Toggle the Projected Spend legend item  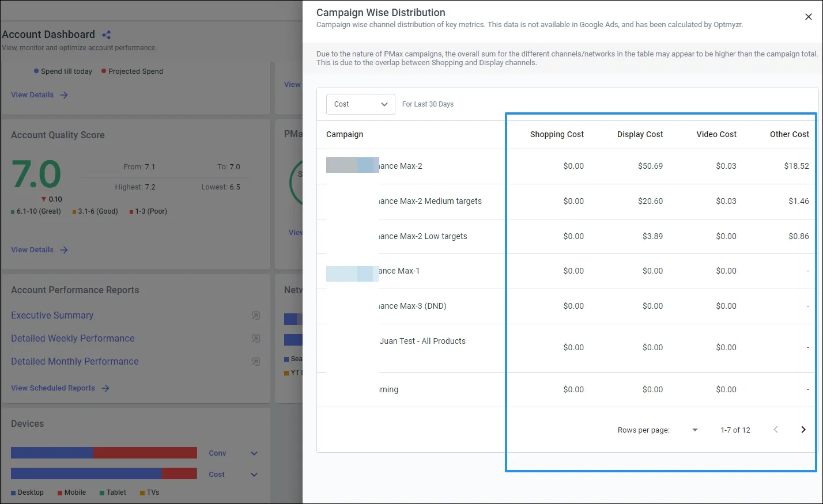(132, 71)
